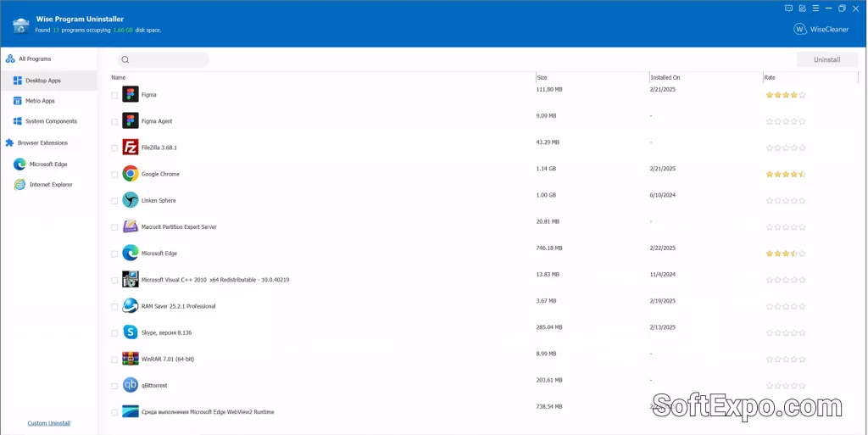Tick the Figma Agent checkbox
Image resolution: width=868 pixels, height=435 pixels.
114,122
